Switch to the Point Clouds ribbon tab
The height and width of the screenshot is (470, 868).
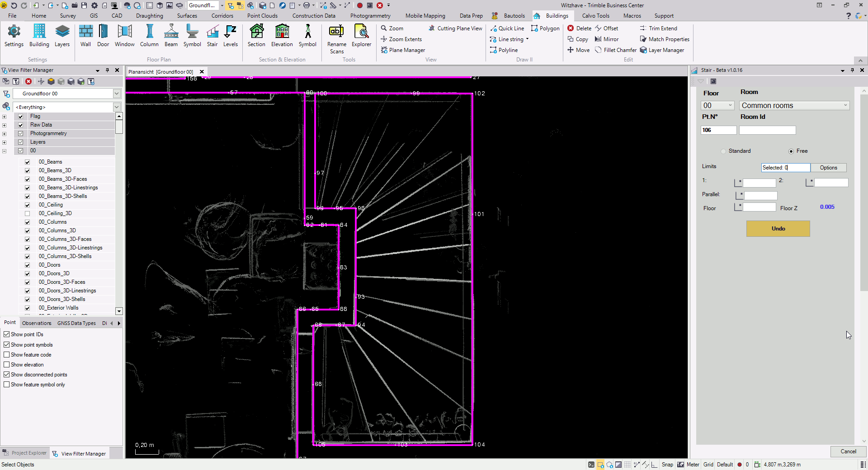[262, 16]
